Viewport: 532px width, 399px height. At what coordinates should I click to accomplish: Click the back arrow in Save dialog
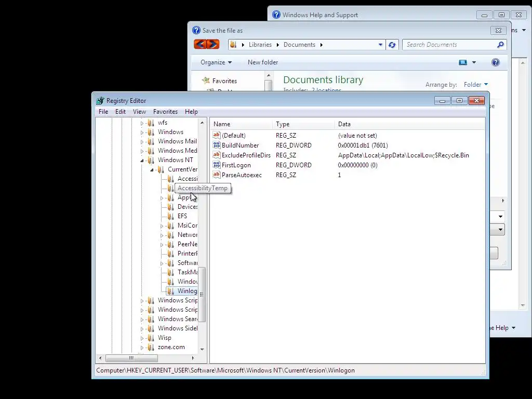pos(200,44)
